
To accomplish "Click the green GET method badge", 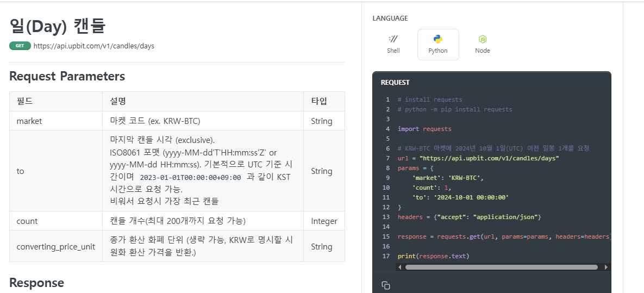I will point(20,46).
